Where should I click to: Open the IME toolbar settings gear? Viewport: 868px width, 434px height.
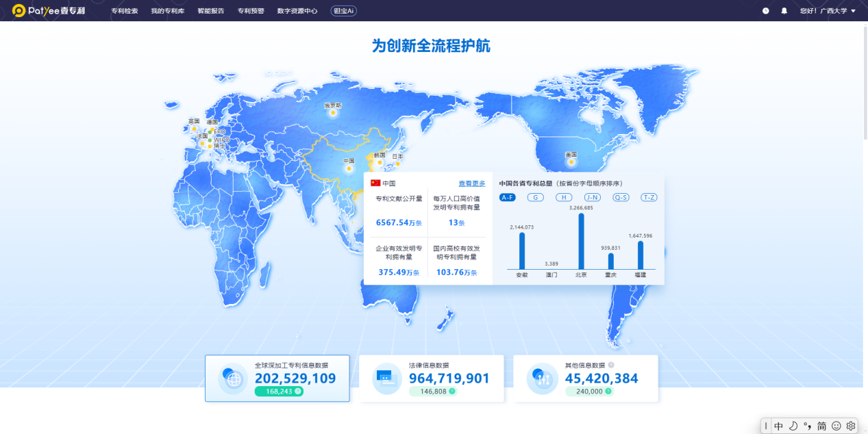click(x=851, y=426)
